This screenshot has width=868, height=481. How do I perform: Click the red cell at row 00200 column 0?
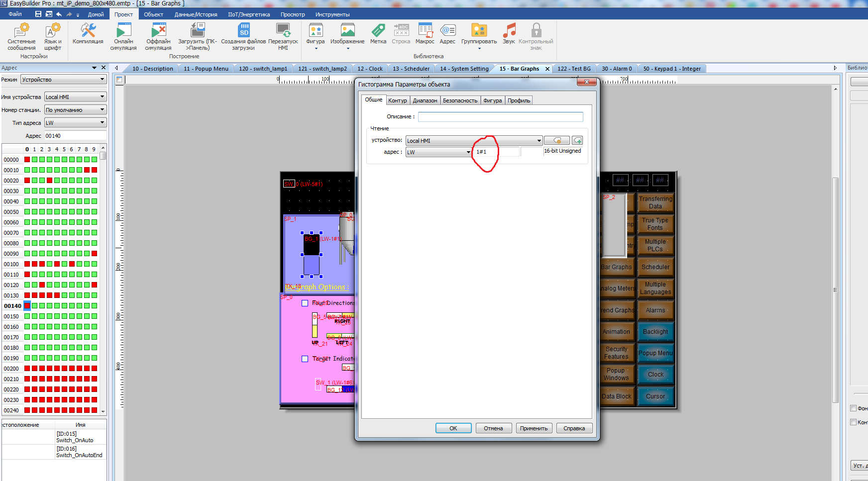[x=27, y=369]
